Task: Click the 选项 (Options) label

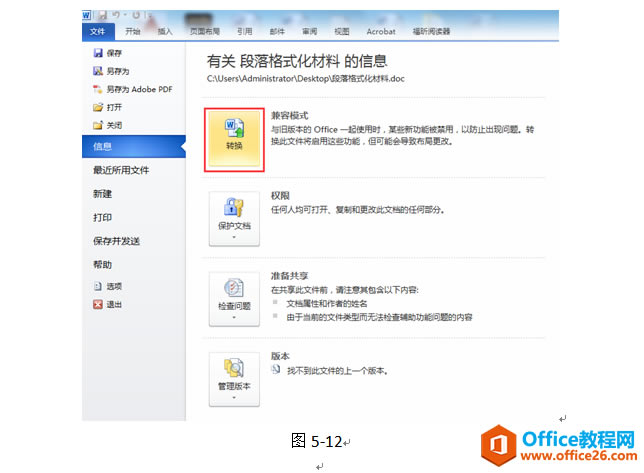Action: click(x=114, y=286)
